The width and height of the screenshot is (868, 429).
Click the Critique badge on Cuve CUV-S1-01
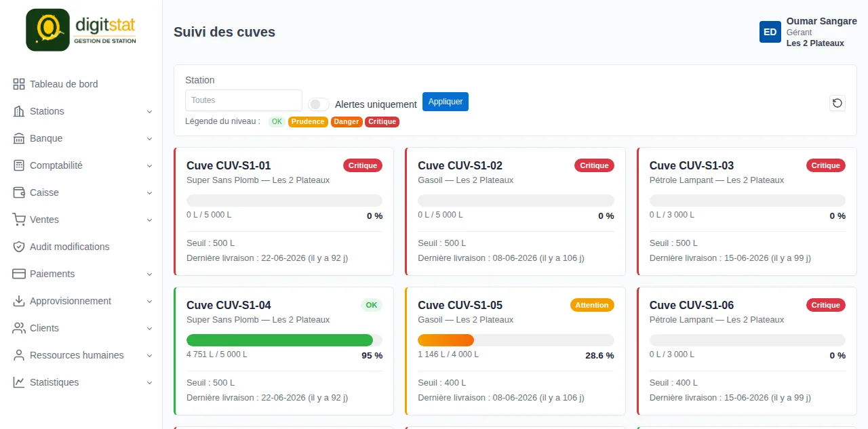point(363,165)
